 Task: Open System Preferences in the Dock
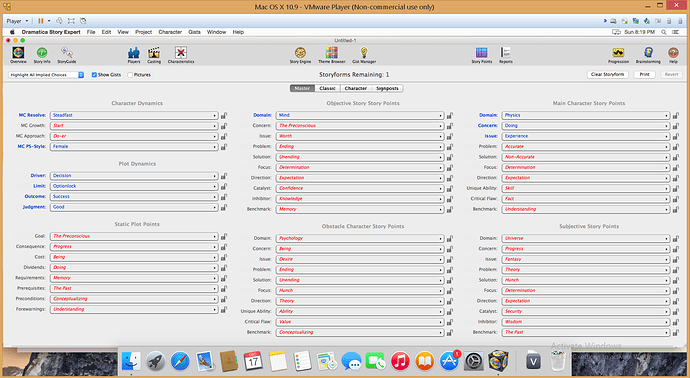pyautogui.click(x=474, y=361)
